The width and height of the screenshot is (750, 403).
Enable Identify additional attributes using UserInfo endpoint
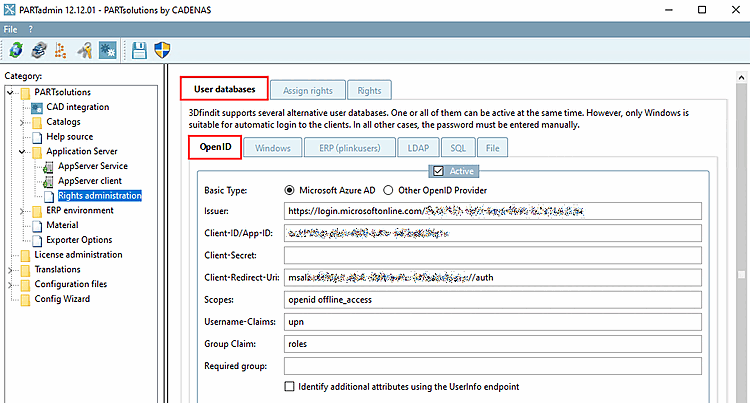(x=289, y=386)
